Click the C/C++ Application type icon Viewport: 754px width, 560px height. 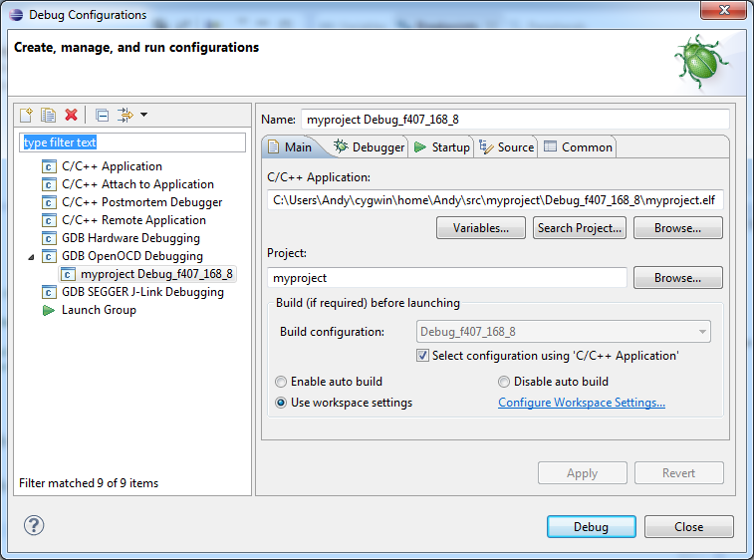49,166
